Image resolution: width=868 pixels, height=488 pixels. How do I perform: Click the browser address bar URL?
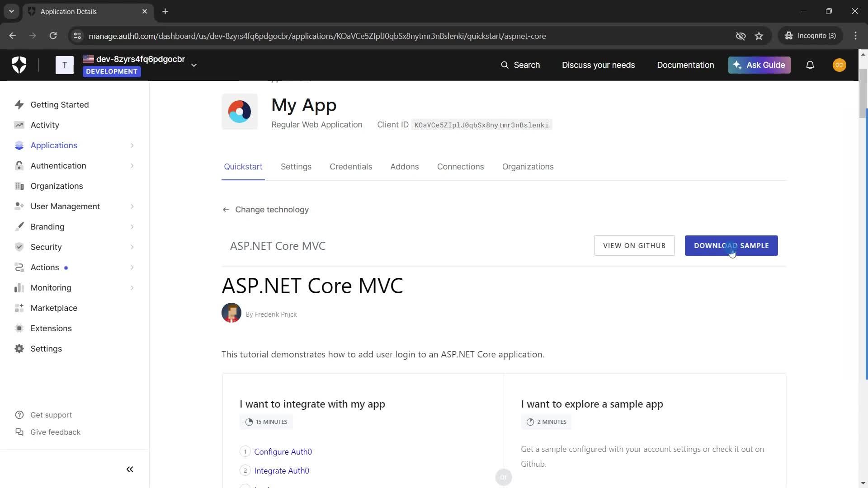(x=317, y=36)
